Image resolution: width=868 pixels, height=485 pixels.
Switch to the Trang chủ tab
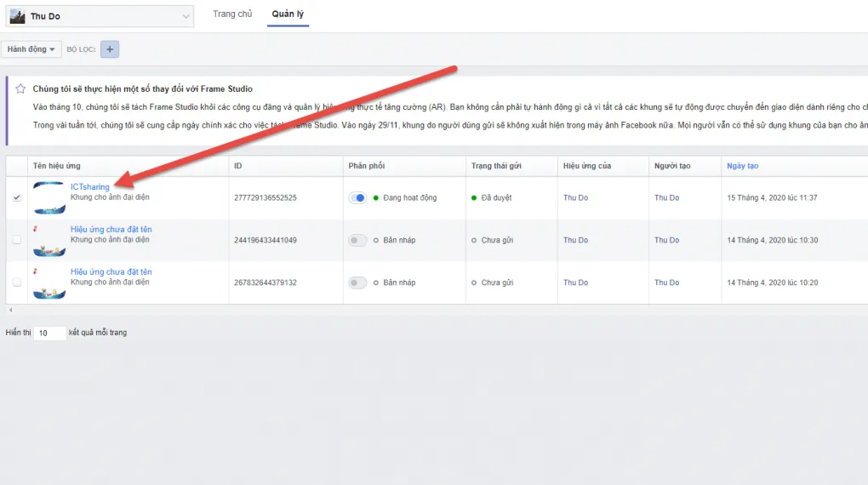232,14
